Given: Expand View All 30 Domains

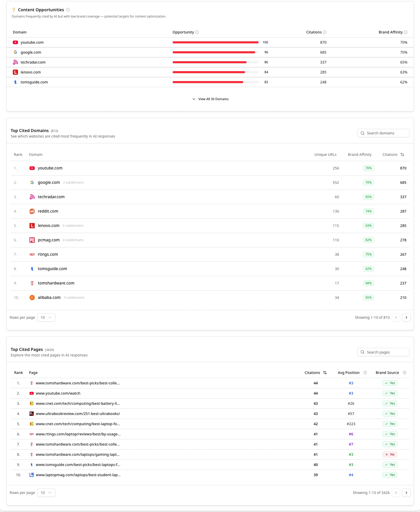Looking at the screenshot, I should pyautogui.click(x=210, y=99).
